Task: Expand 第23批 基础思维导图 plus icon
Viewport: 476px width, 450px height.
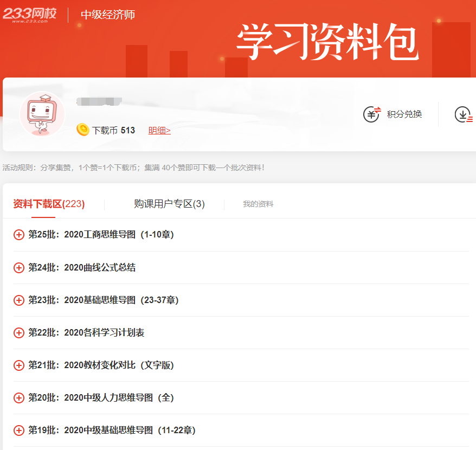Action: pyautogui.click(x=19, y=300)
